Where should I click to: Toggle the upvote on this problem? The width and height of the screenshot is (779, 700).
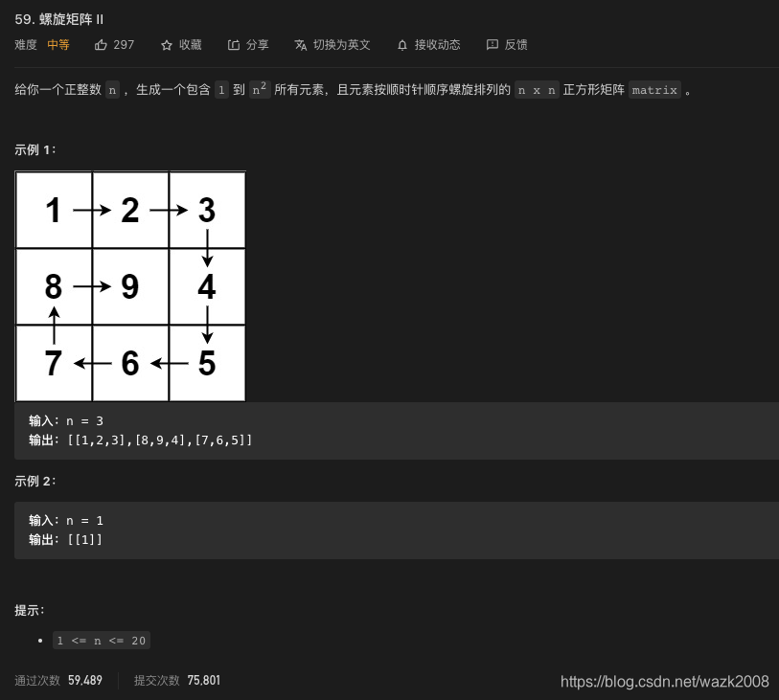[x=101, y=44]
